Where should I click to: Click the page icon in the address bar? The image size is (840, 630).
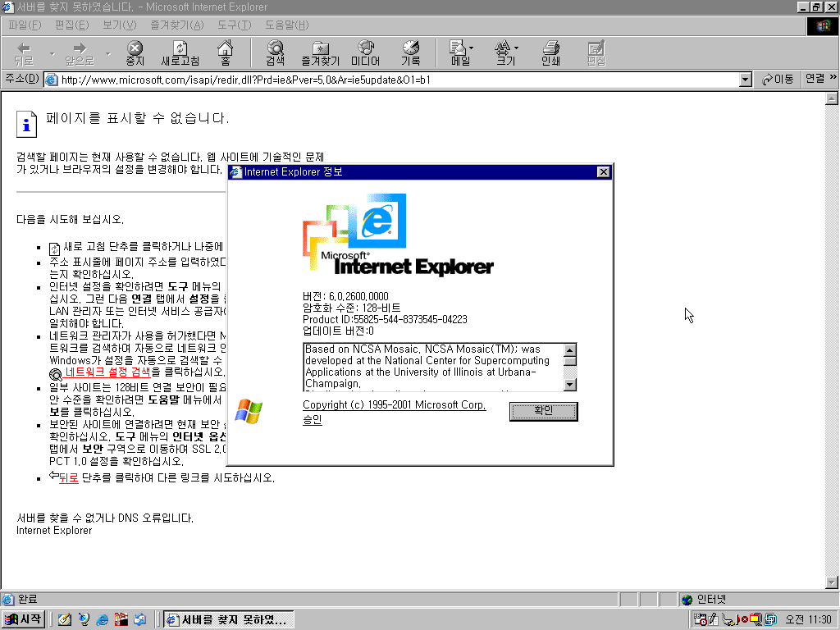coord(52,80)
